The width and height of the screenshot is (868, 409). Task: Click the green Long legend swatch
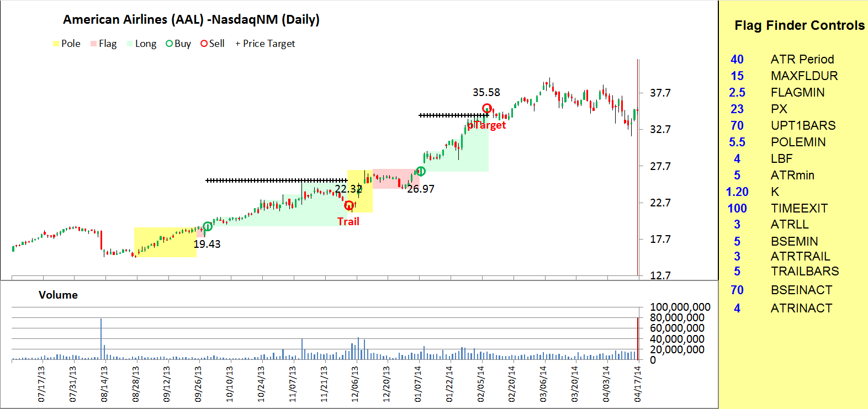130,44
